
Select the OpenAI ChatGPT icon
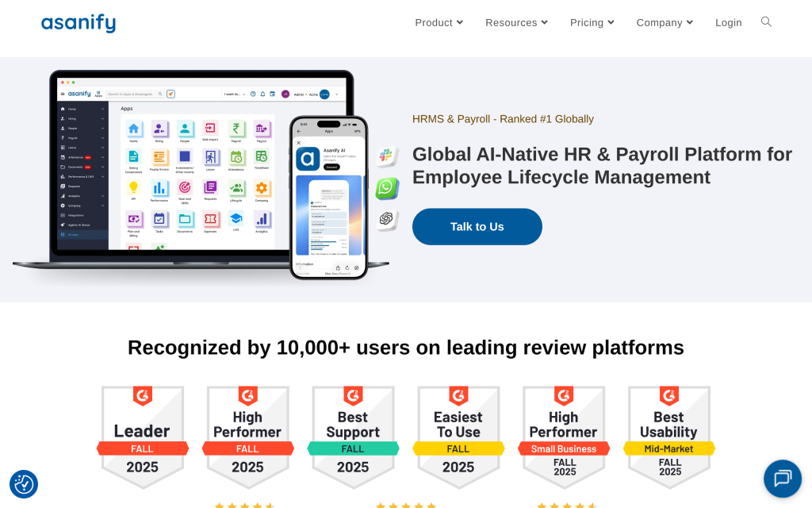coord(387,219)
